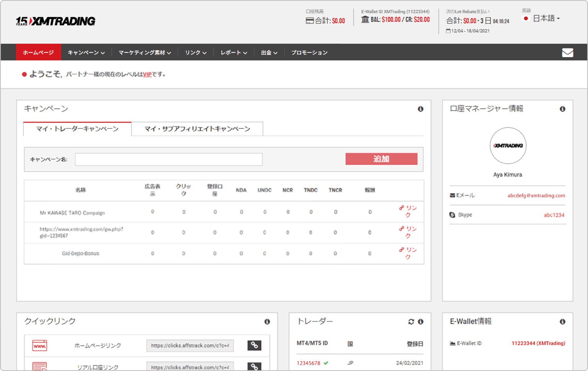This screenshot has width=588, height=371.
Task: Expand the キャンペーン navigation menu
Action: pos(86,53)
